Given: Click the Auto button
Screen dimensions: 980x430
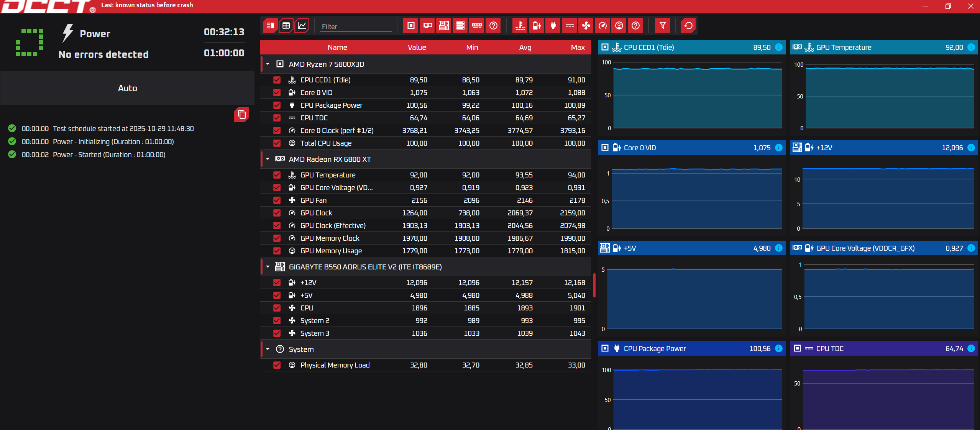Looking at the screenshot, I should pos(127,88).
